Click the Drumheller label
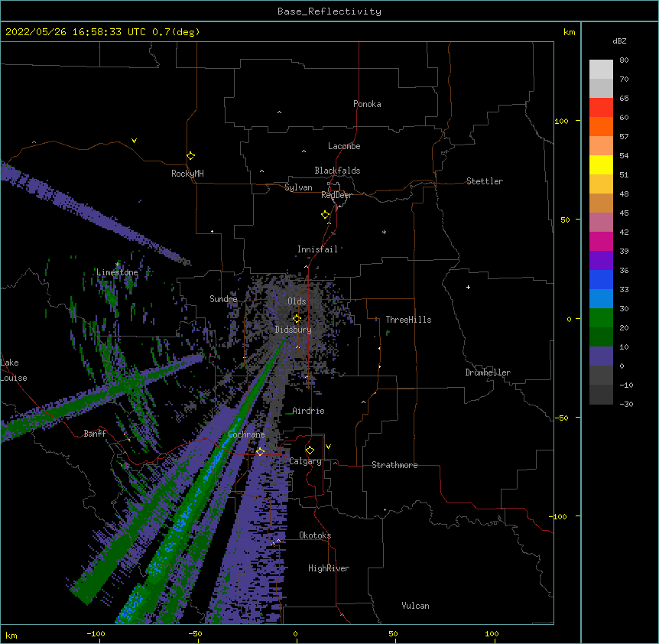 488,372
